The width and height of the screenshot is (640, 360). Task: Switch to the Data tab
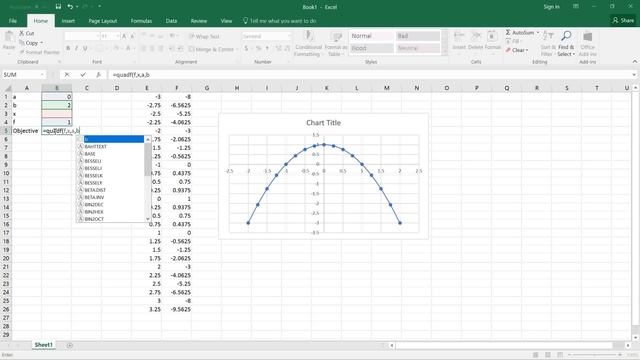(171, 21)
